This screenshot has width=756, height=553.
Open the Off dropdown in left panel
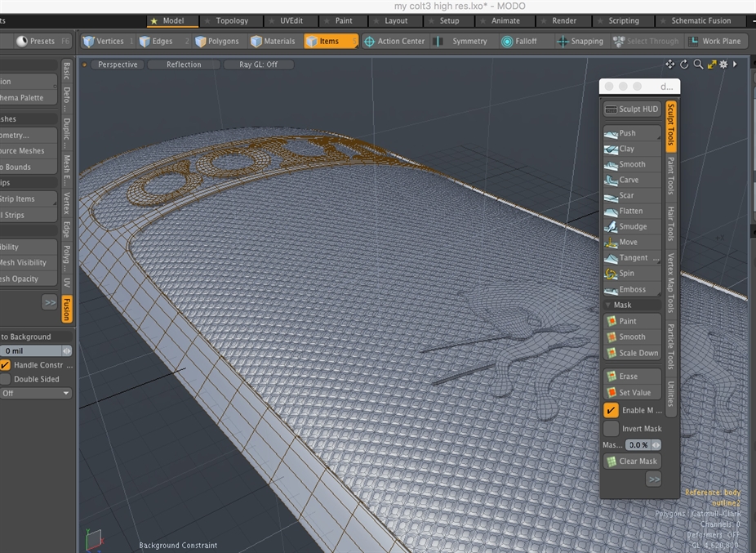coord(35,393)
